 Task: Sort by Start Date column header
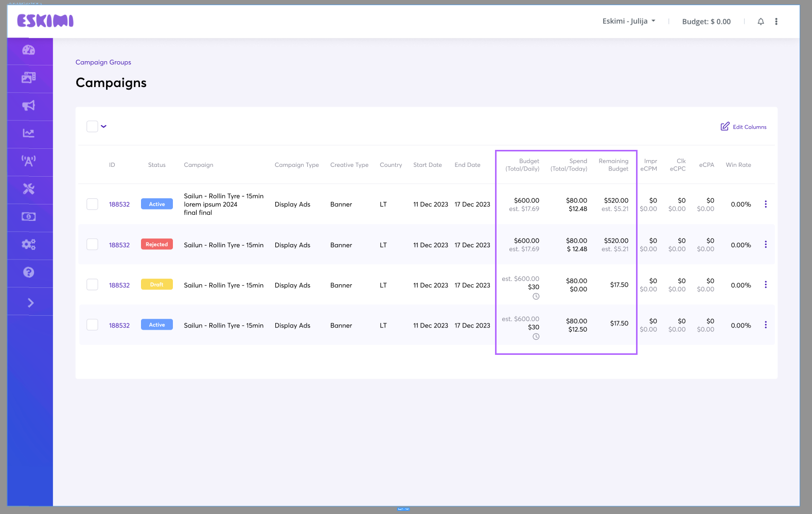[428, 165]
